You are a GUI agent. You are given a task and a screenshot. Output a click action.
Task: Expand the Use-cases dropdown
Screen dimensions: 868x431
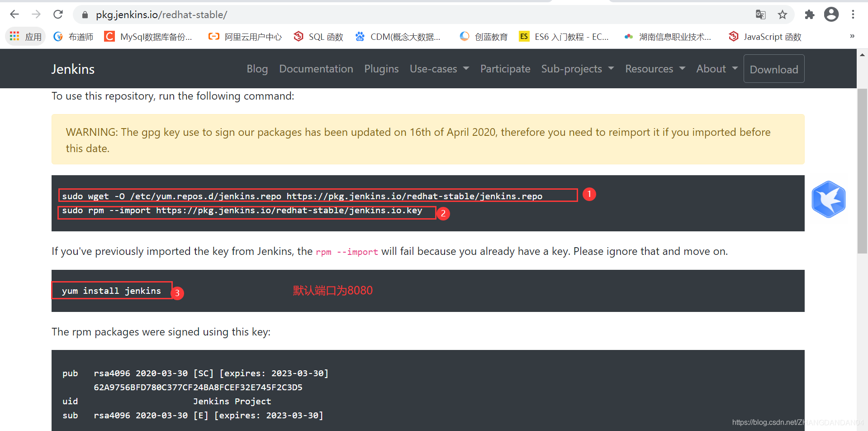pos(439,69)
